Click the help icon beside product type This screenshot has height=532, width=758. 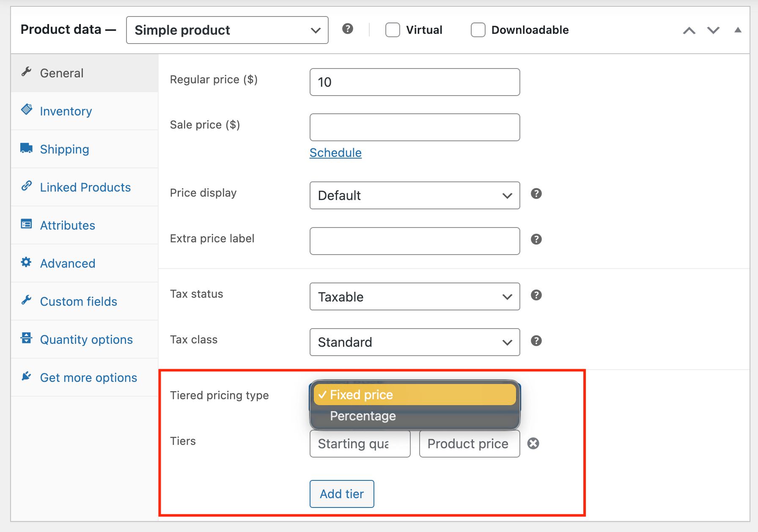348,29
